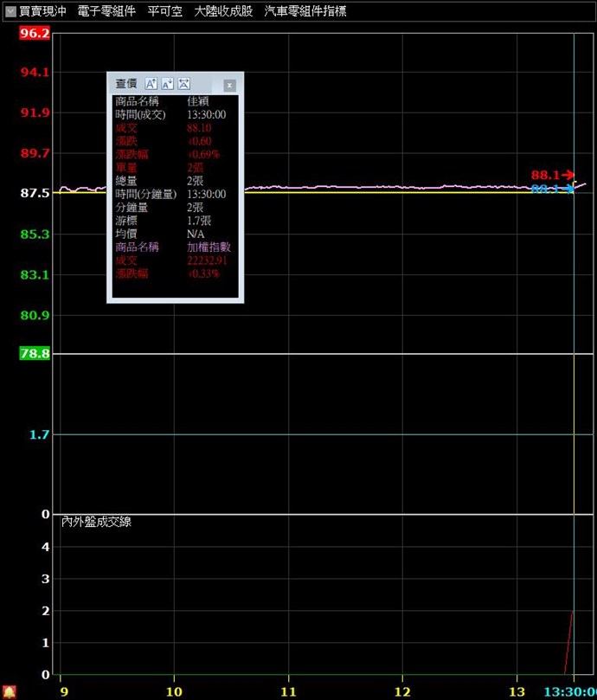Click the 內外盤成交線 indicator label

click(x=96, y=522)
